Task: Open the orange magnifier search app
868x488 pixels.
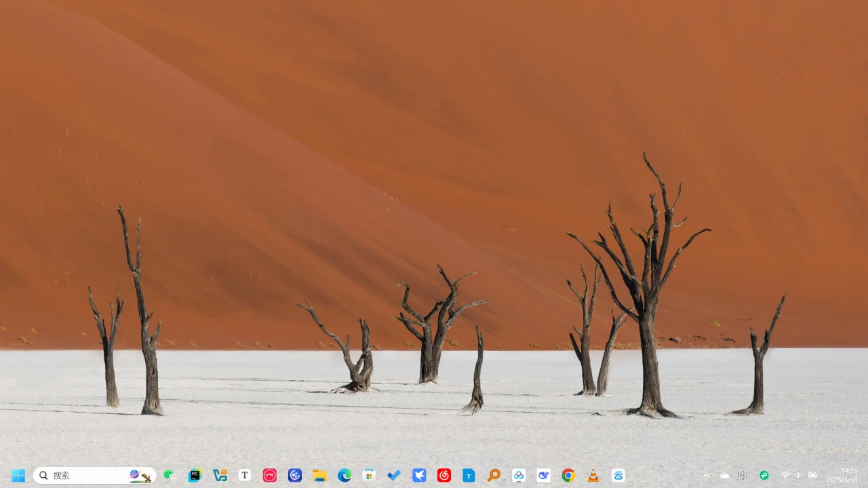Action: point(494,475)
